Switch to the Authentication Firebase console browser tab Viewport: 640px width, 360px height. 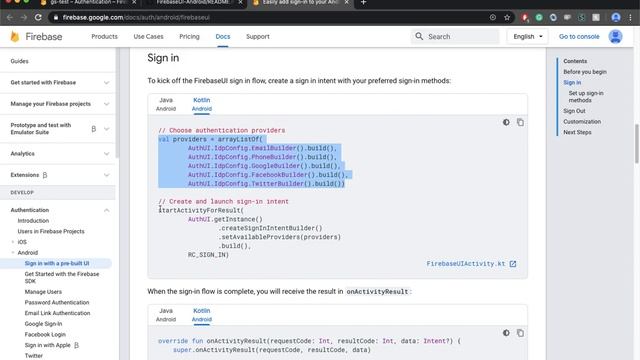88,3
